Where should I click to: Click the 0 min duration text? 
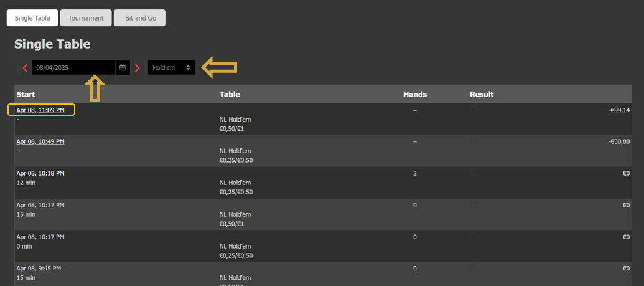(24, 246)
